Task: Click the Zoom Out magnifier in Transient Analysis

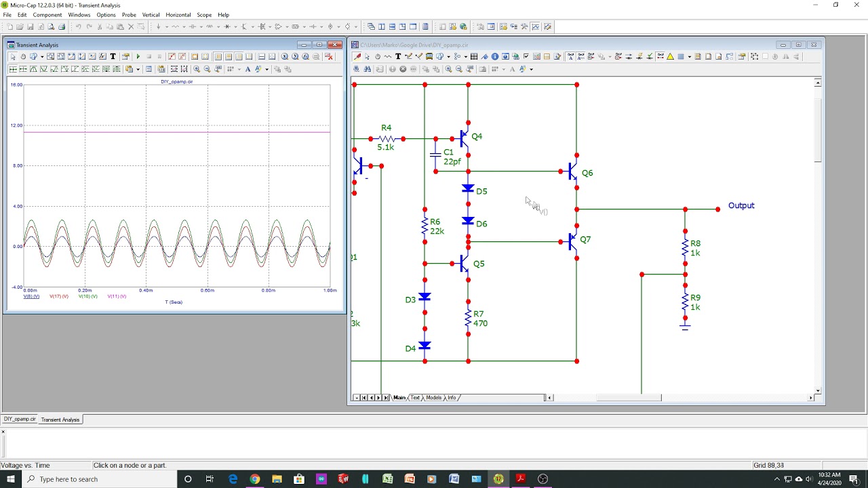Action: (x=208, y=69)
